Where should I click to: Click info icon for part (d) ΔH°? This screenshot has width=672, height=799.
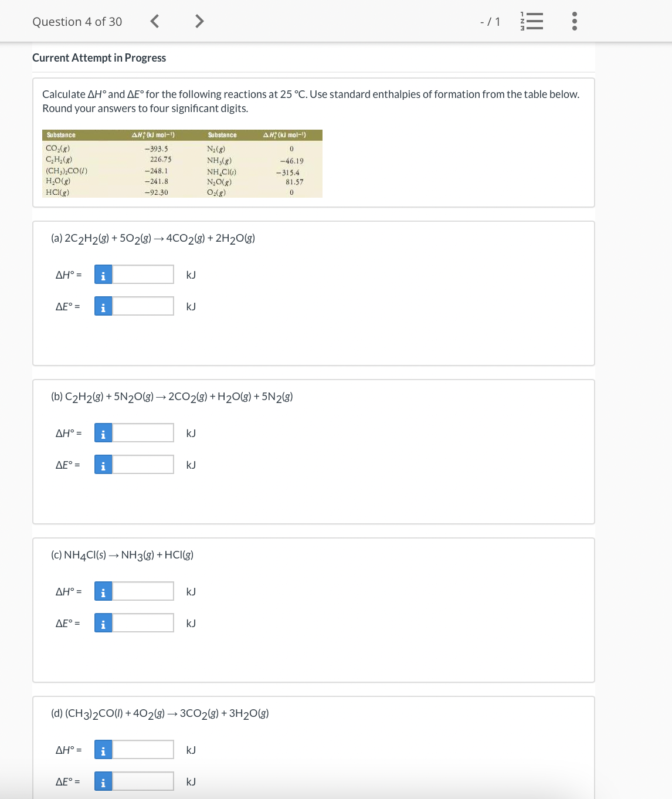pyautogui.click(x=103, y=750)
